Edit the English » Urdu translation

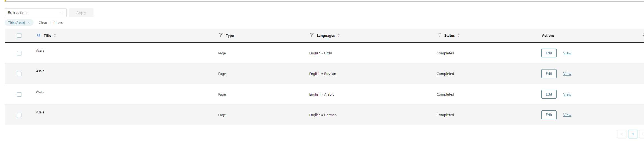pyautogui.click(x=549, y=53)
